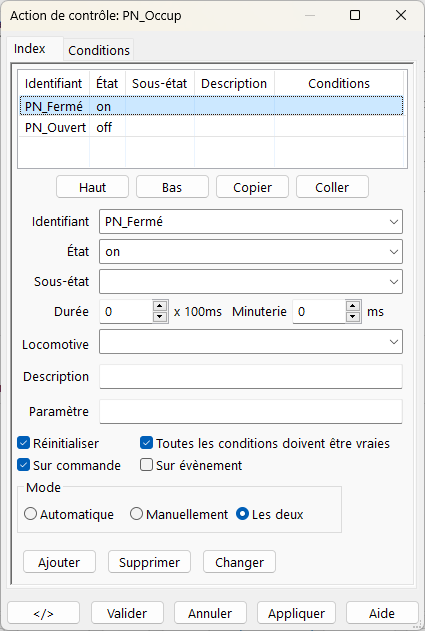Increase the Minuterie value with up arrow
Image resolution: width=425 pixels, height=631 pixels.
click(x=353, y=306)
